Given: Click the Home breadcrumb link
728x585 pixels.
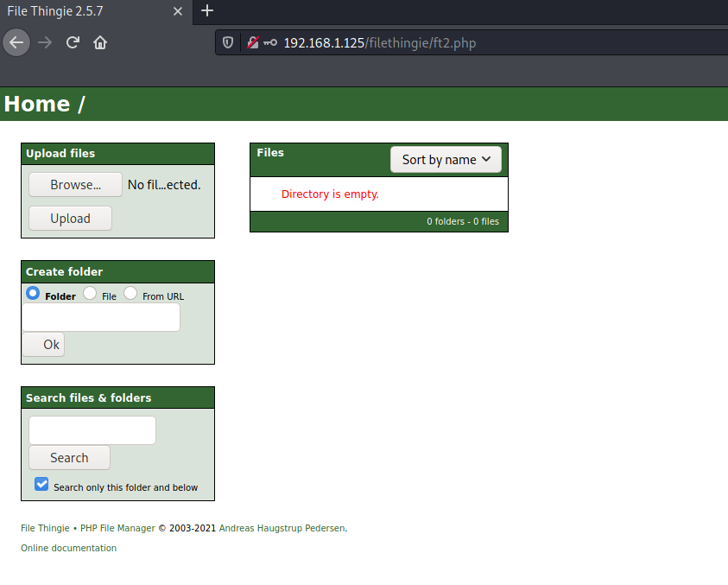Looking at the screenshot, I should pyautogui.click(x=37, y=104).
